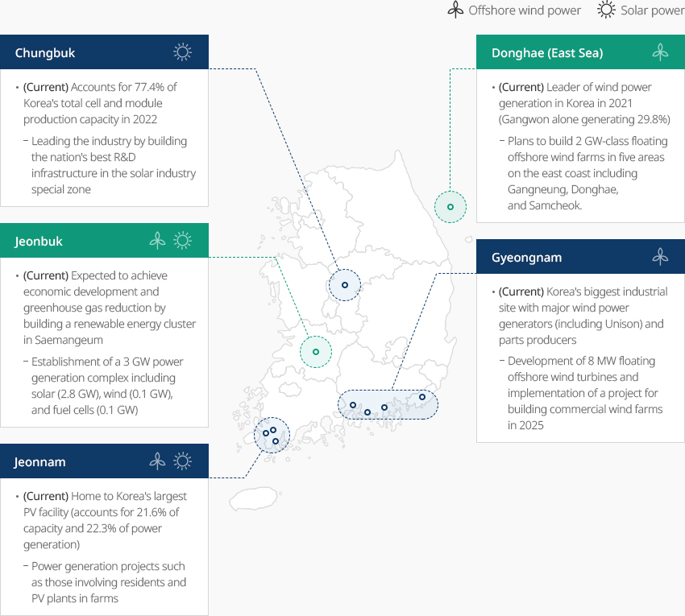Click the offshore wind power legend icon
This screenshot has height=616, width=685.
455,10
